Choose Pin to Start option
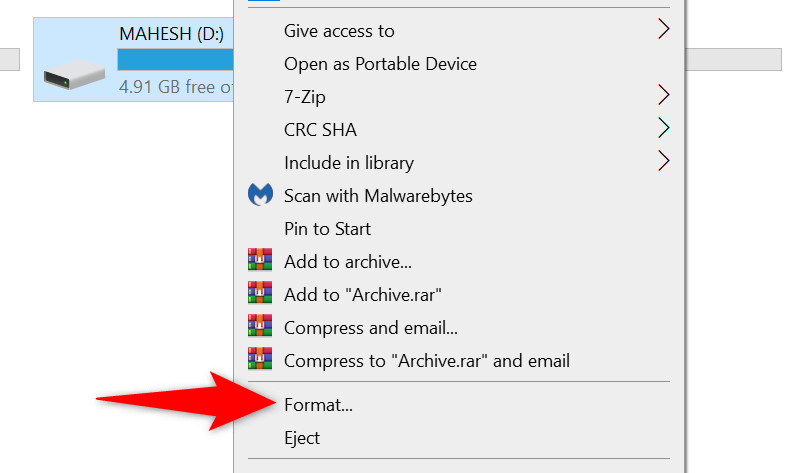The height and width of the screenshot is (473, 791). [327, 229]
